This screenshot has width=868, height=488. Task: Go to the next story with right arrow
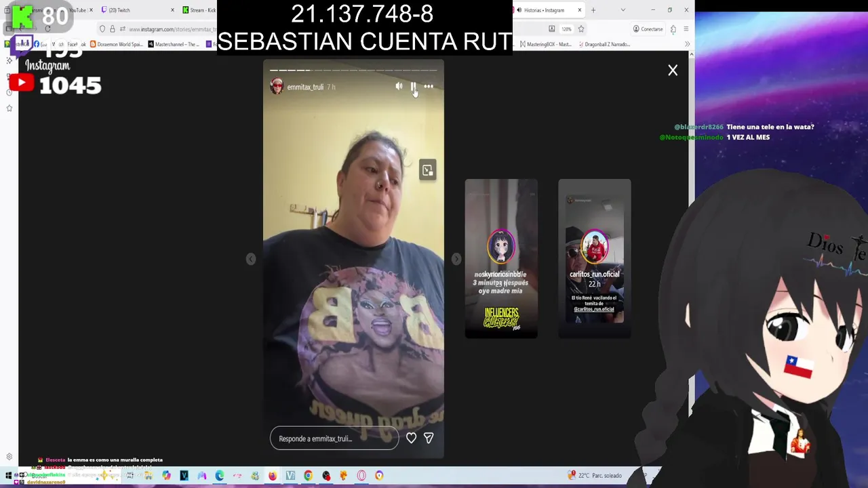click(x=456, y=259)
